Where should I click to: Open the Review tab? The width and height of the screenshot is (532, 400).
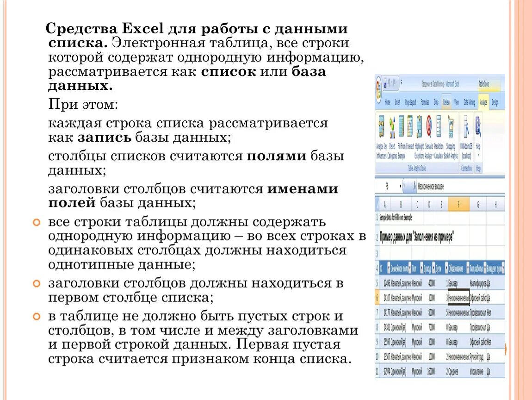click(x=446, y=102)
